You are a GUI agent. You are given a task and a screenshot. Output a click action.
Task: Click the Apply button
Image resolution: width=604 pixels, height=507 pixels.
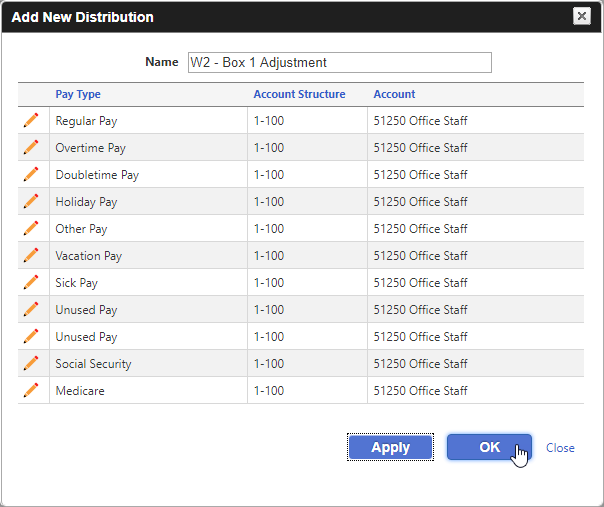click(390, 447)
